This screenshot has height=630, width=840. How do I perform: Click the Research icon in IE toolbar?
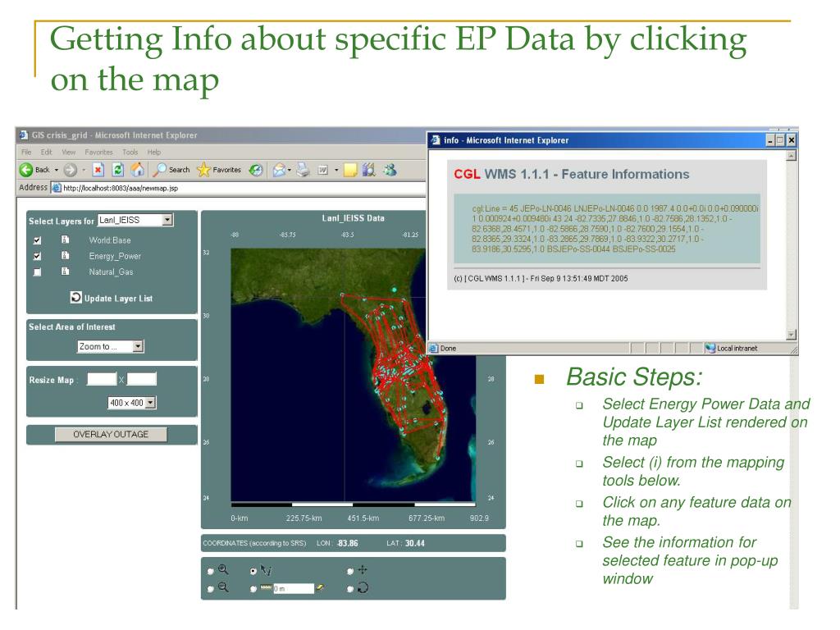(368, 170)
